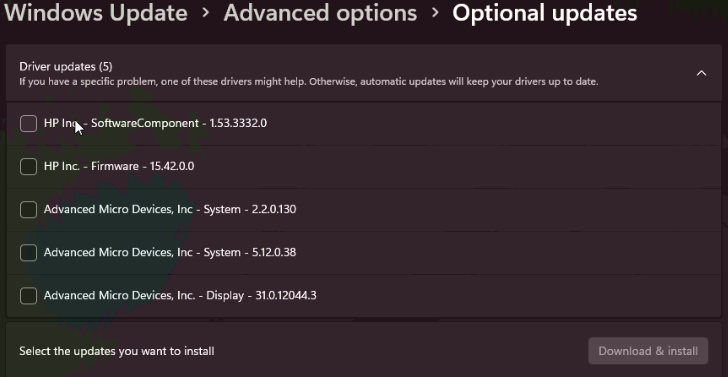Click the Download & install button
728x377 pixels.
(648, 351)
